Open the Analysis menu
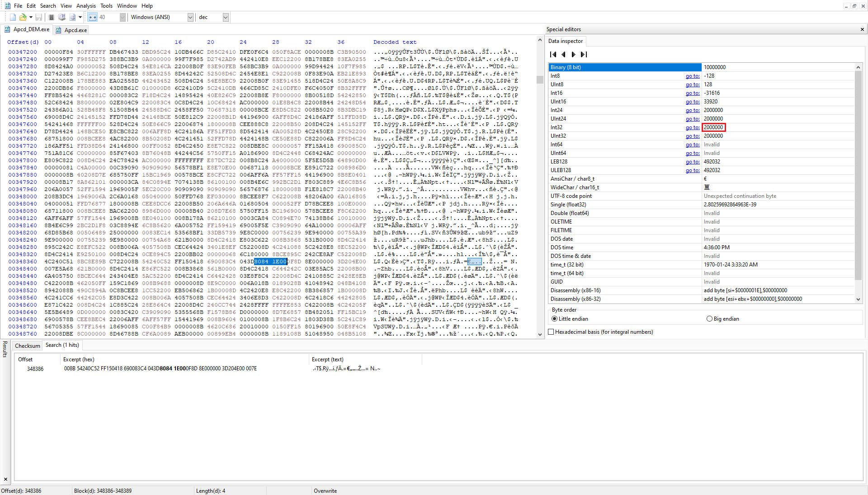The image size is (868, 495). point(86,6)
